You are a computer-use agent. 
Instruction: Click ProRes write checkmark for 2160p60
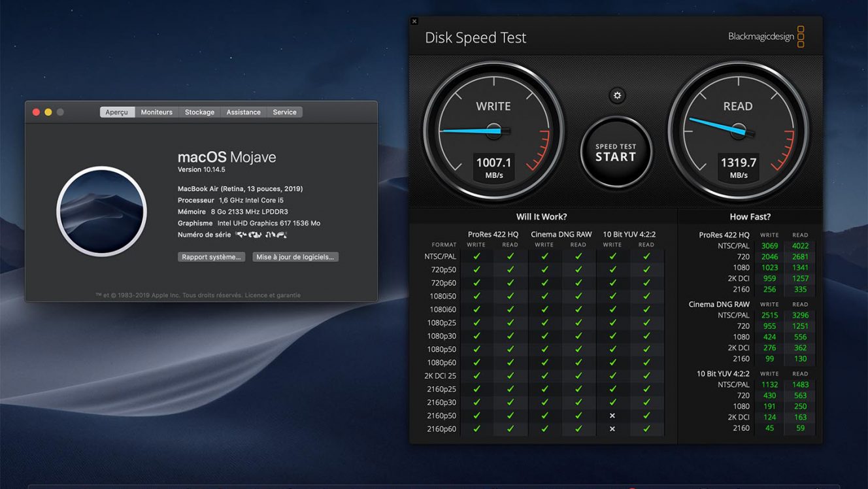click(x=476, y=429)
